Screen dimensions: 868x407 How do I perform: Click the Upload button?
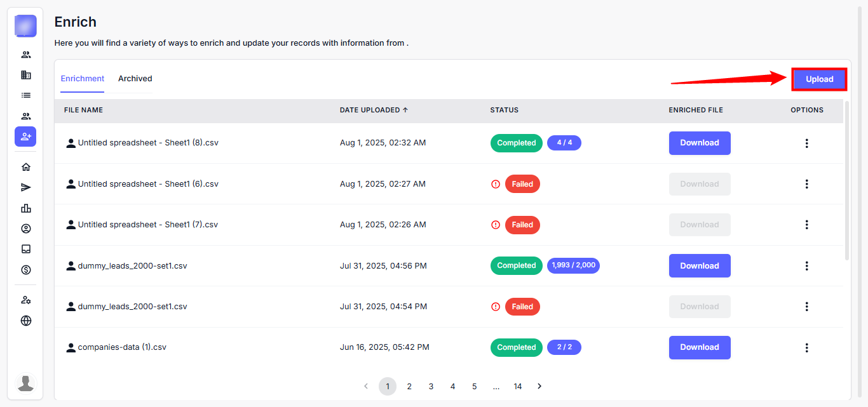point(819,79)
